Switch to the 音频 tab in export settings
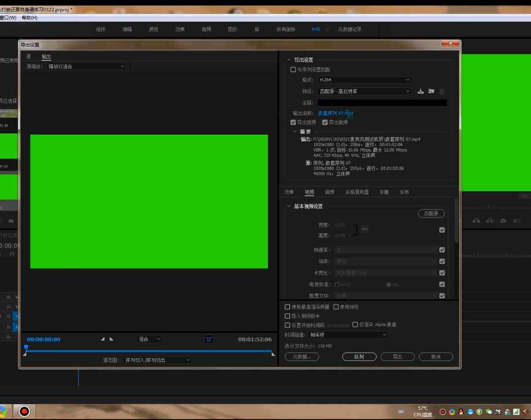Screen dimensions: 531x420 tap(329, 192)
